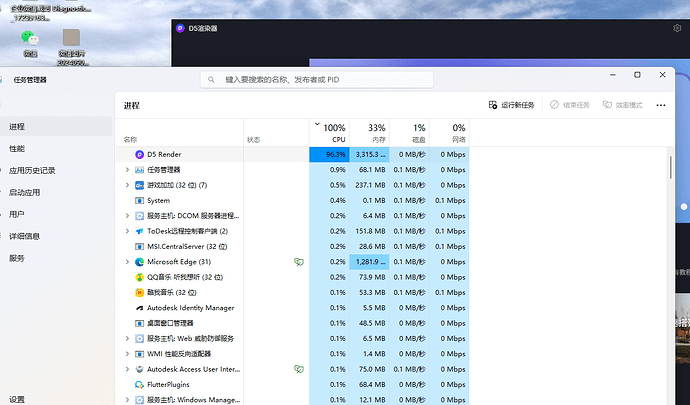Sort by the 内存 column header
Screen dimensions: 690x405
pos(370,133)
